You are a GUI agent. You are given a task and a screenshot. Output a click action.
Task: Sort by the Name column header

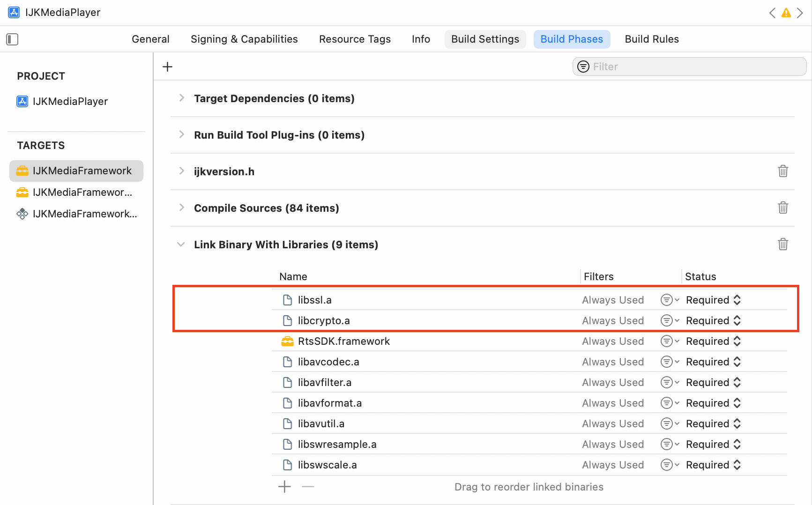pyautogui.click(x=293, y=276)
